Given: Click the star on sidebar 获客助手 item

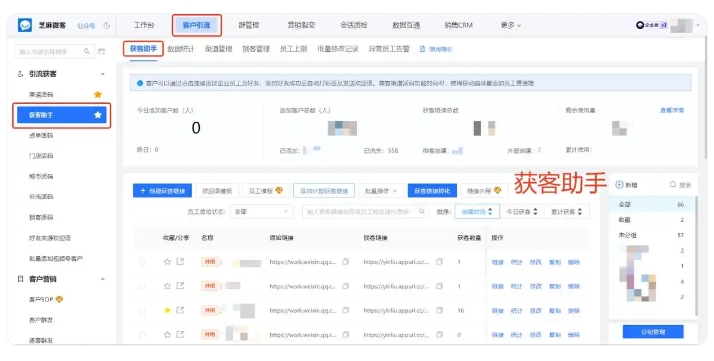Looking at the screenshot, I should [97, 115].
